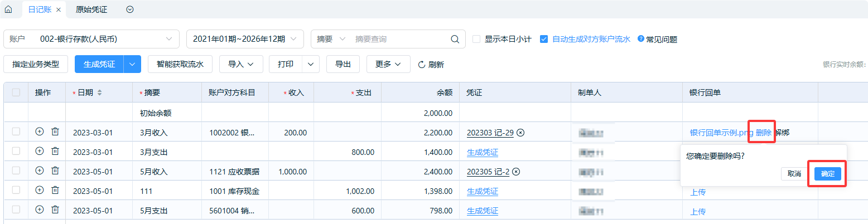Click the 刷新 refresh icon
The image size is (868, 224).
point(422,65)
